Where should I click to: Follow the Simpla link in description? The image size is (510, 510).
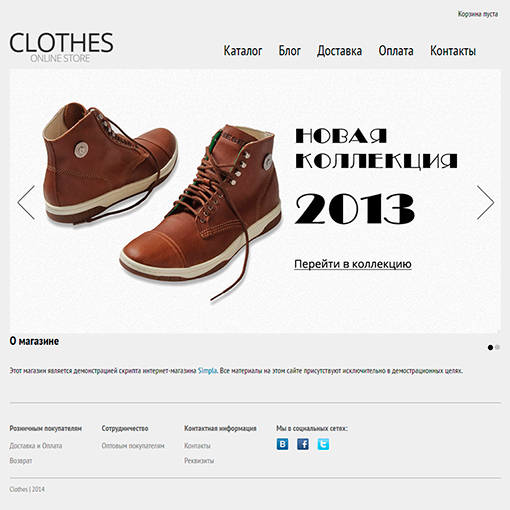click(207, 370)
